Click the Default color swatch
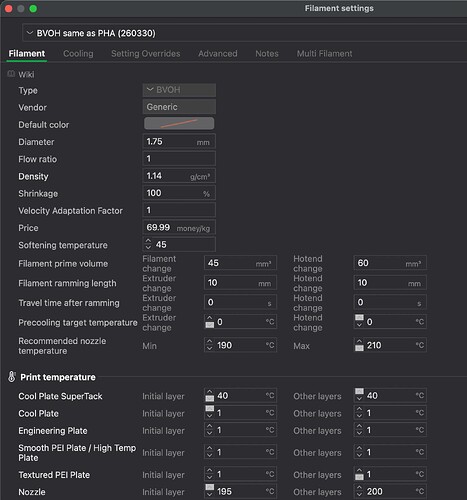Viewport: 467px width, 500px height. [179, 123]
